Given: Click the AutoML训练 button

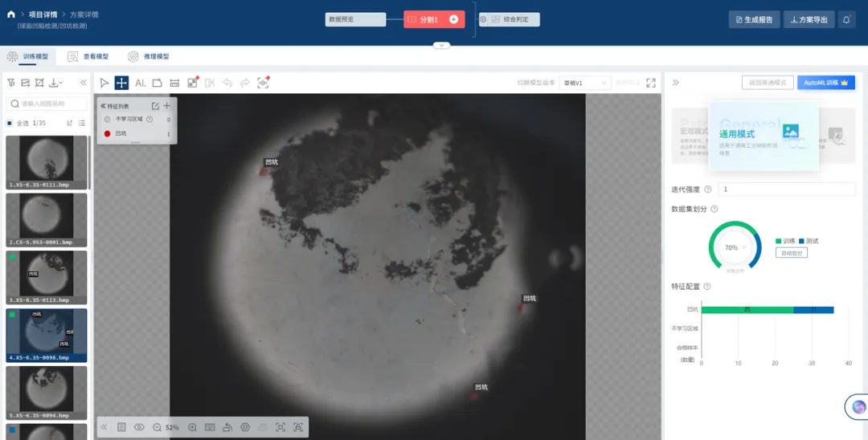Looking at the screenshot, I should click(825, 83).
